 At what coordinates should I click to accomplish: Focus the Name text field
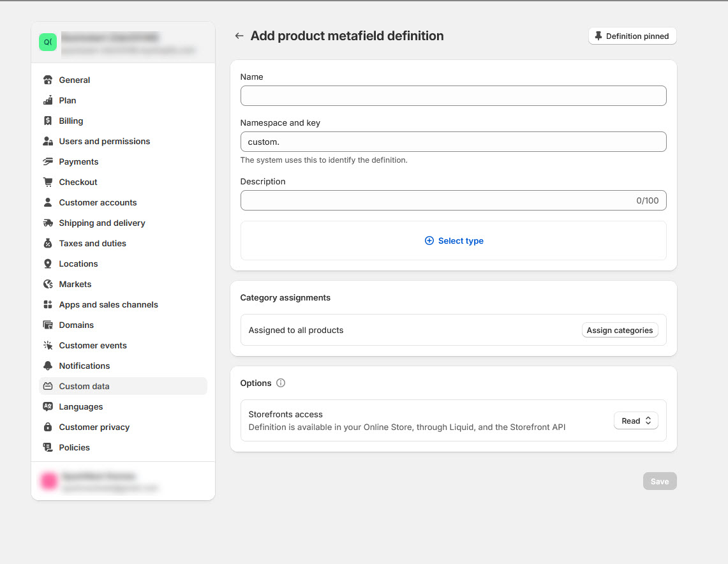click(453, 96)
